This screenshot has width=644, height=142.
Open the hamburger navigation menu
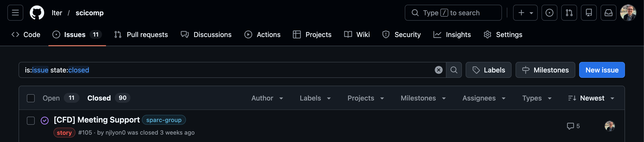pos(15,13)
